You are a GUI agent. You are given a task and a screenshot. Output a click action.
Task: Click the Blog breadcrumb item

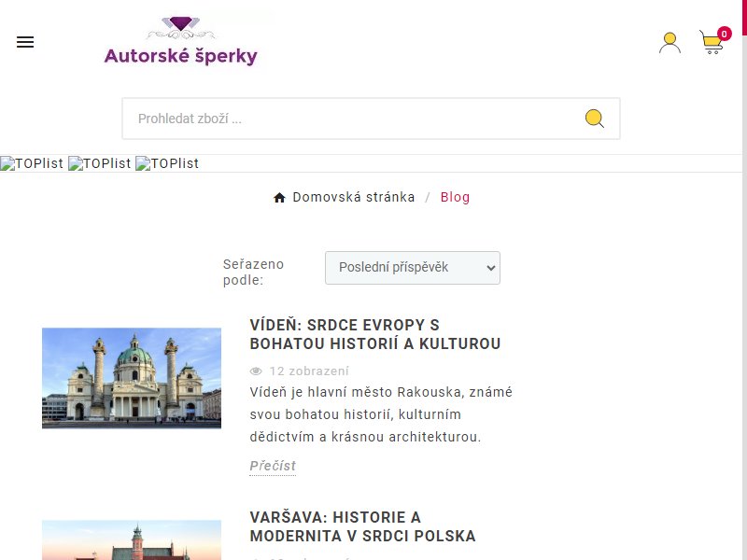click(x=455, y=197)
